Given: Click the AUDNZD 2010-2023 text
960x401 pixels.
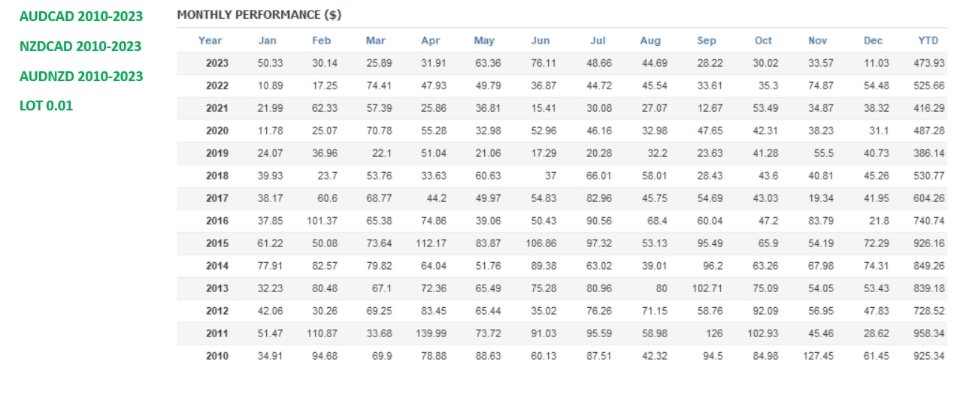Looking at the screenshot, I should 81,77.
